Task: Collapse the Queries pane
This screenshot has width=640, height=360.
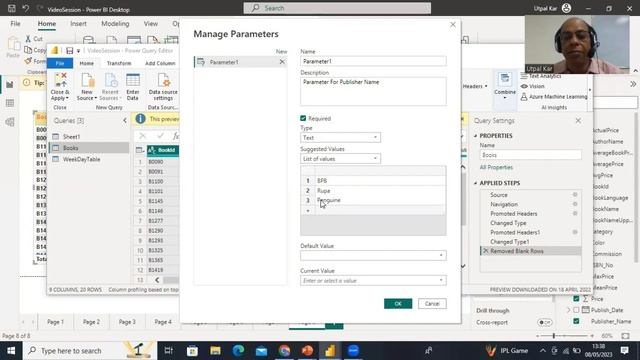Action: [x=125, y=120]
